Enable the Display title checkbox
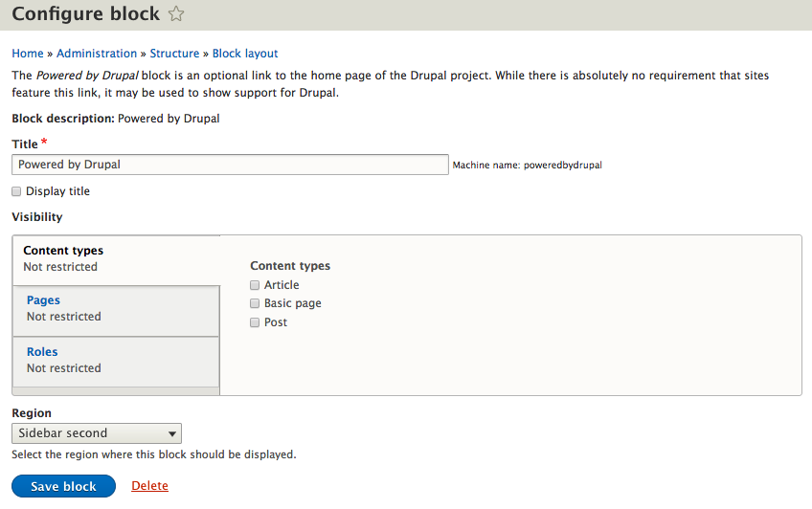 16,191
